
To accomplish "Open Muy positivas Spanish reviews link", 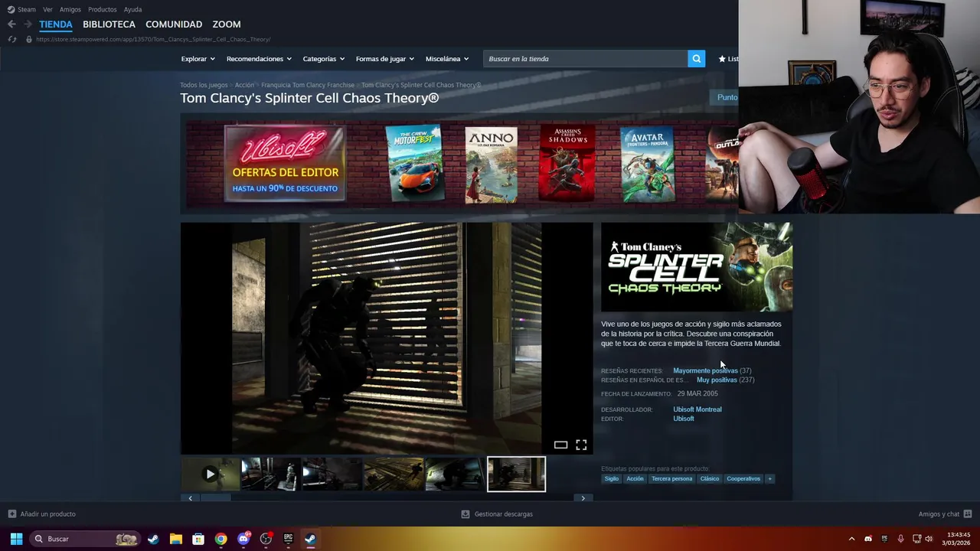I will 717,380.
